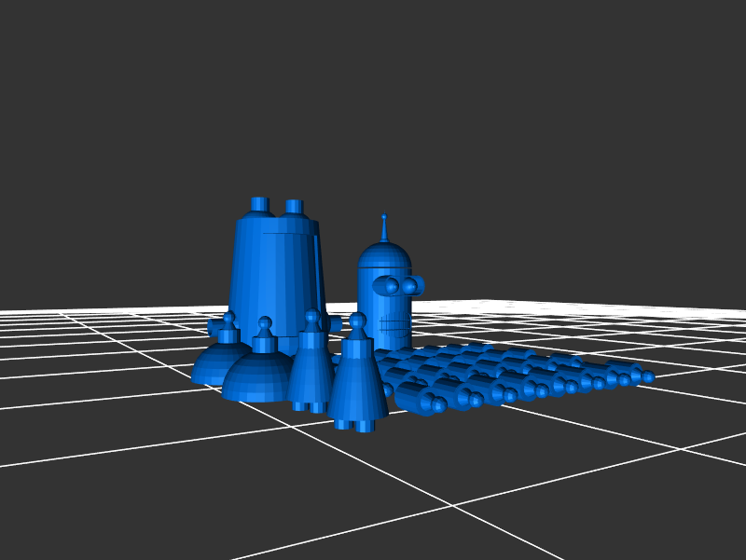Select the mouth grille on robot head

click(395, 326)
